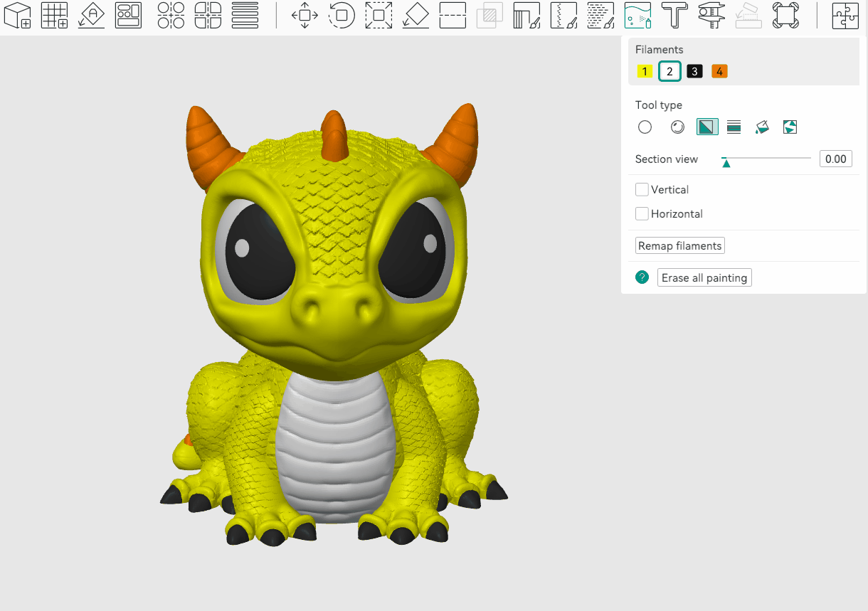
Task: Click the Add model cube icon
Action: 18,15
